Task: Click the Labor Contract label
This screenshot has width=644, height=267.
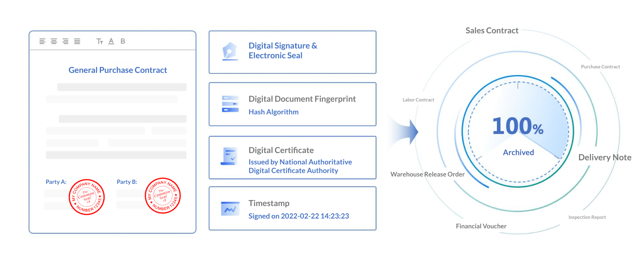Action: (418, 100)
